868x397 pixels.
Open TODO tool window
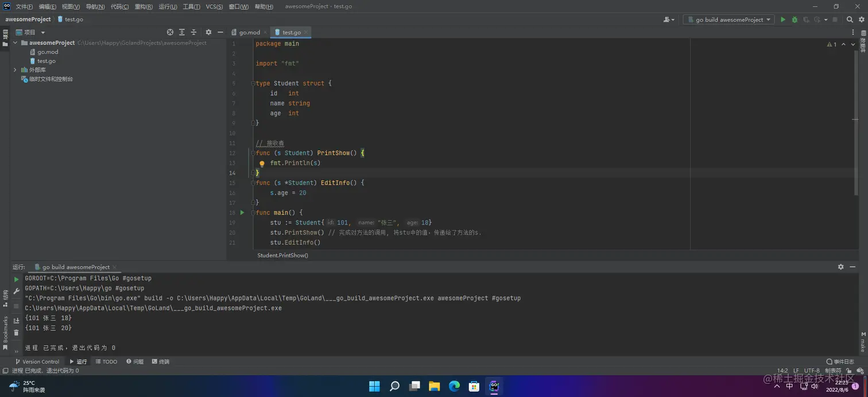pos(106,361)
